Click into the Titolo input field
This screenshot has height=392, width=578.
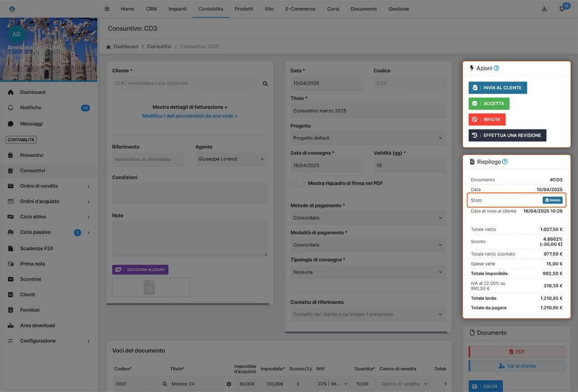(367, 111)
